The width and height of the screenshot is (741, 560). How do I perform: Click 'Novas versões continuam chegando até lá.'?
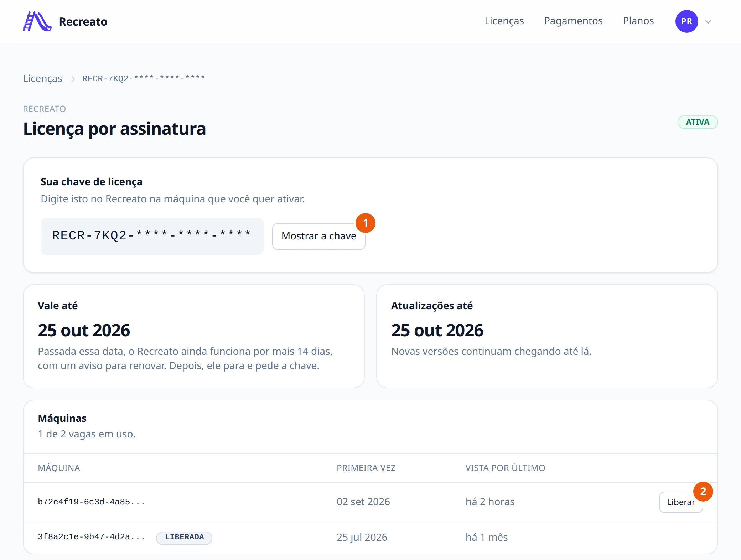click(491, 352)
